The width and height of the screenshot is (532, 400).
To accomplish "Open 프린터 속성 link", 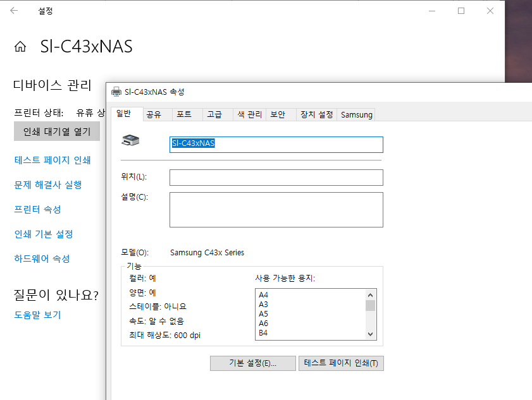I will [38, 210].
